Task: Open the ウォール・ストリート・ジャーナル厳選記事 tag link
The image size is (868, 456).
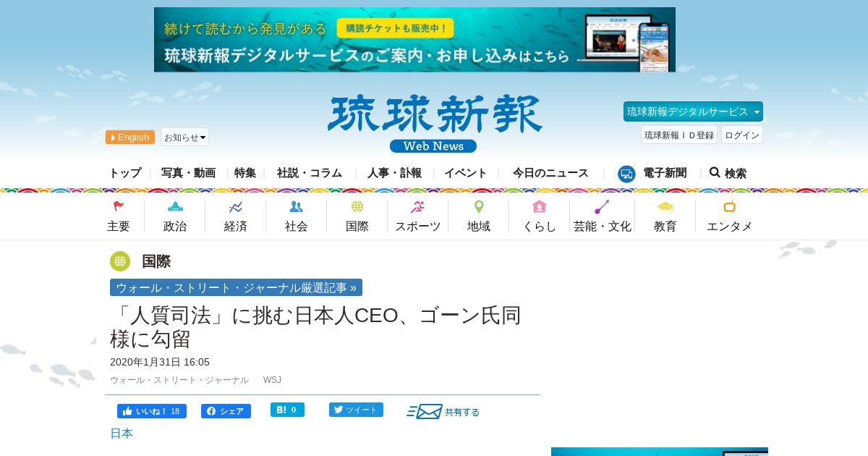Action: coord(236,287)
